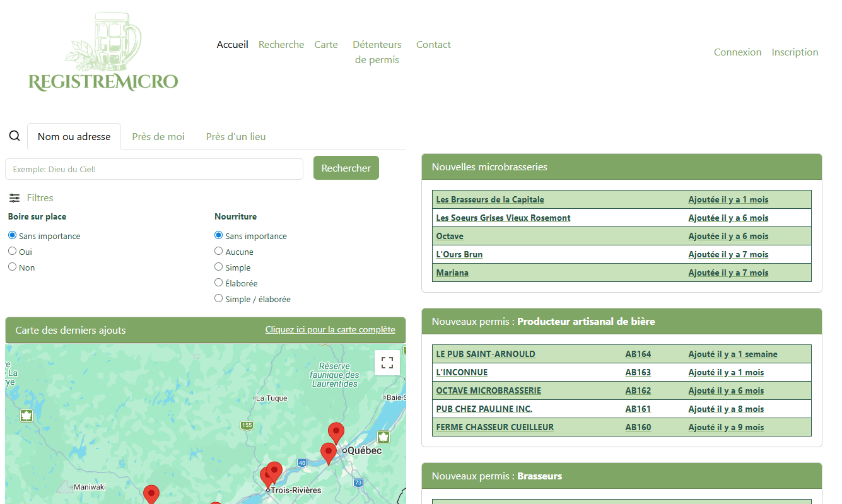Toggle fullscreen view on the map
This screenshot has height=504, width=842.
[x=387, y=363]
